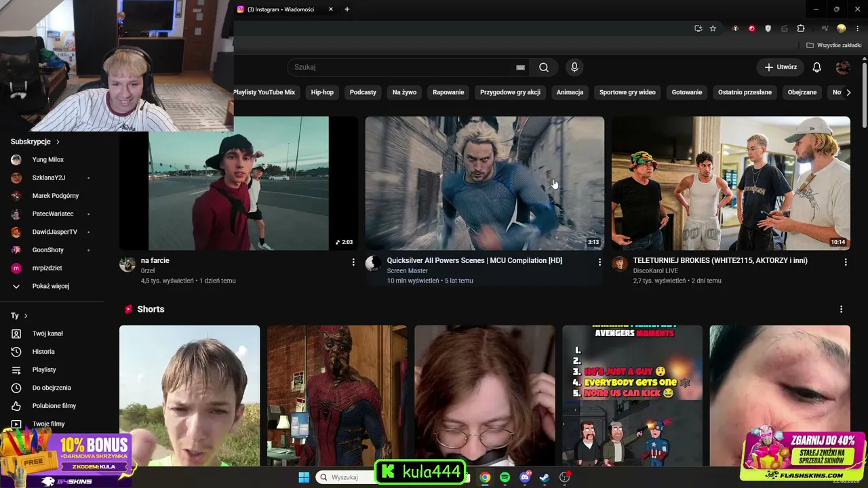Open video options for TELETURNIEJ BROKIES
Image resolution: width=868 pixels, height=488 pixels.
[846, 262]
